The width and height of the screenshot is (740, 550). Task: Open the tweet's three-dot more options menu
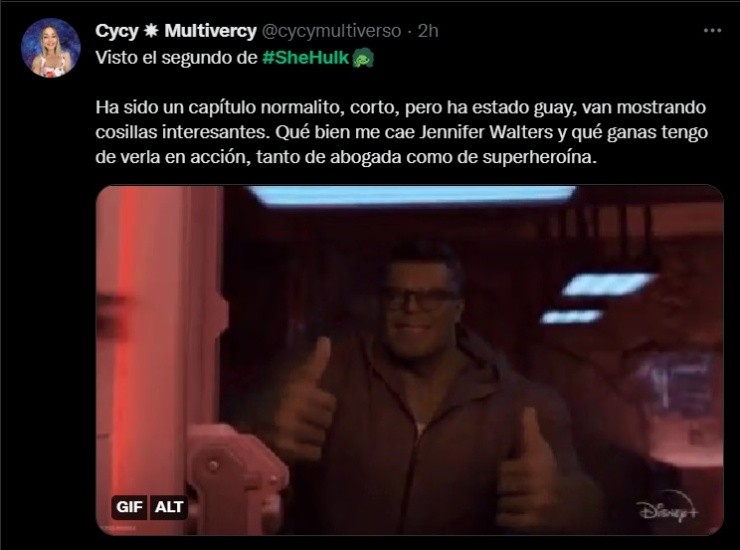(x=712, y=31)
